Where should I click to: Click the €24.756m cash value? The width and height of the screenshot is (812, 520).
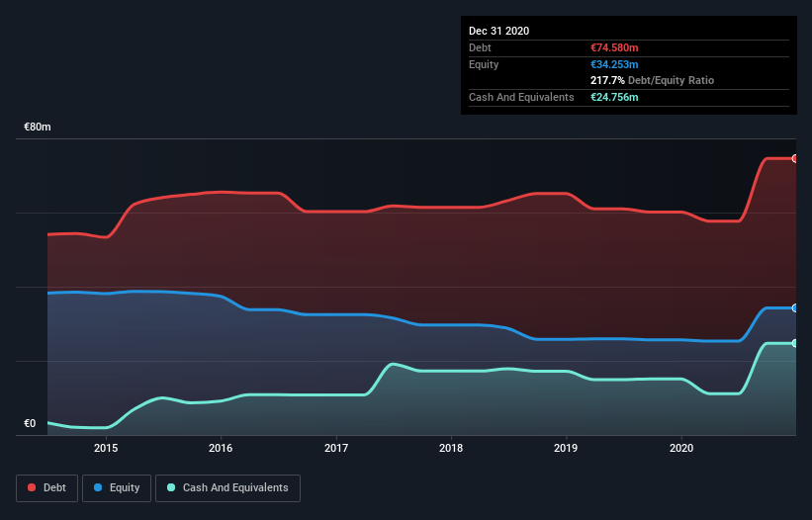[x=614, y=97]
